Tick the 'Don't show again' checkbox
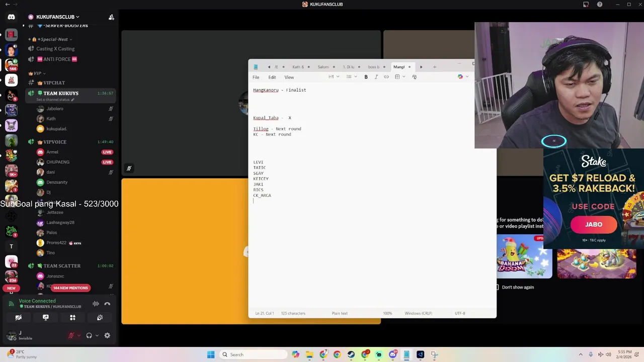Screen dimensions: 644x362 point(497,287)
